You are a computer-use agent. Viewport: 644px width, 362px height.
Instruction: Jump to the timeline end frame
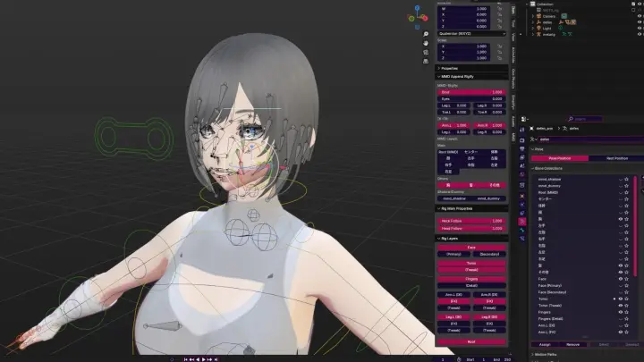coord(216,359)
